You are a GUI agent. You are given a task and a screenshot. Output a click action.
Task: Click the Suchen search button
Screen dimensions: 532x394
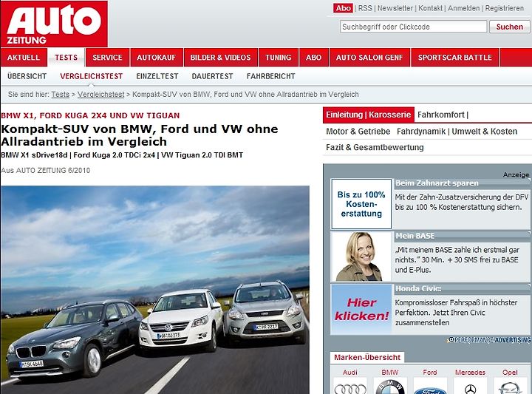point(509,27)
